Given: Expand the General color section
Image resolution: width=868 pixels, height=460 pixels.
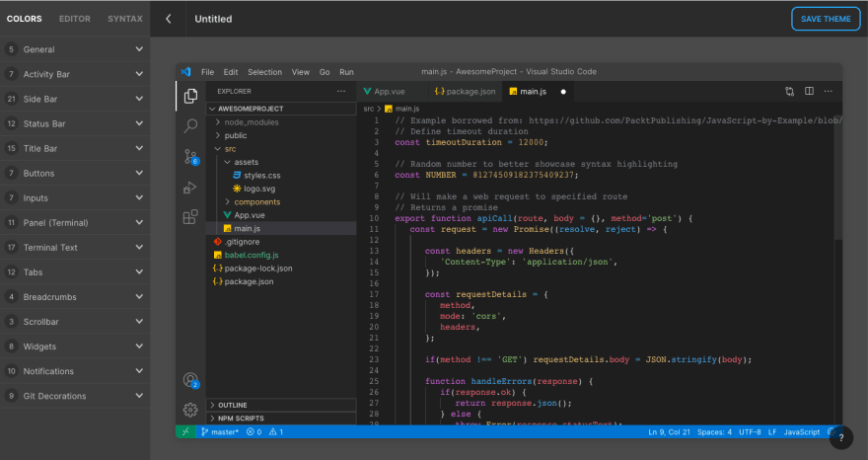Looking at the screenshot, I should click(x=75, y=49).
